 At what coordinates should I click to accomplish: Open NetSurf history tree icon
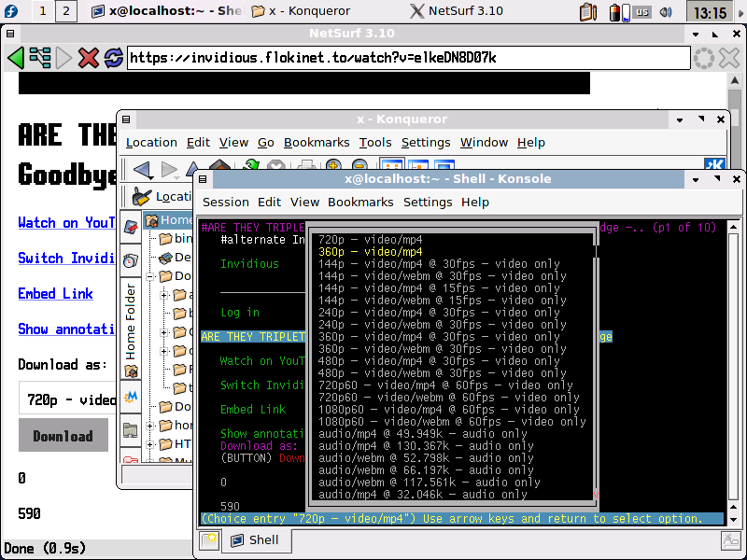click(x=40, y=58)
